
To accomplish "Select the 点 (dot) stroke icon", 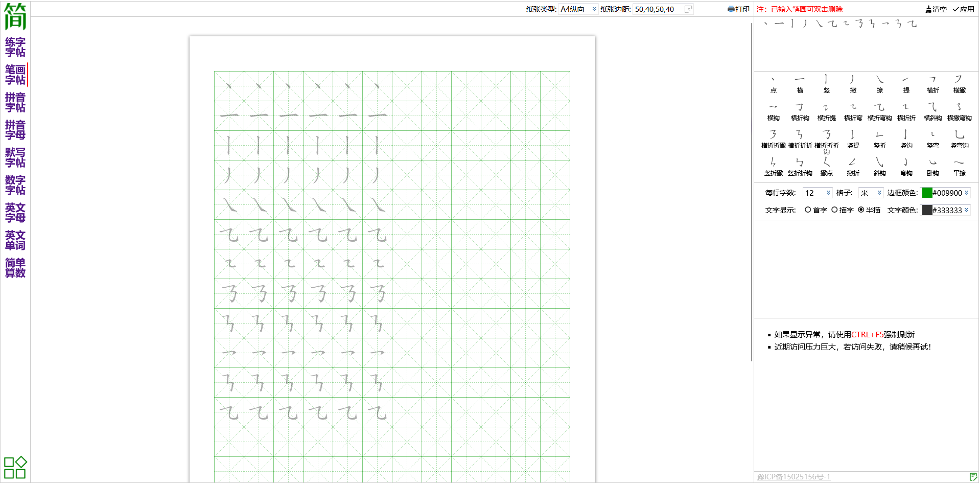I will click(773, 83).
